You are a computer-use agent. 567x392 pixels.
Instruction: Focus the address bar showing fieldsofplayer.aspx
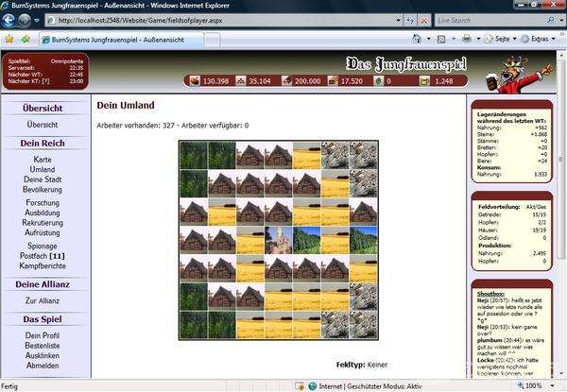(x=223, y=21)
